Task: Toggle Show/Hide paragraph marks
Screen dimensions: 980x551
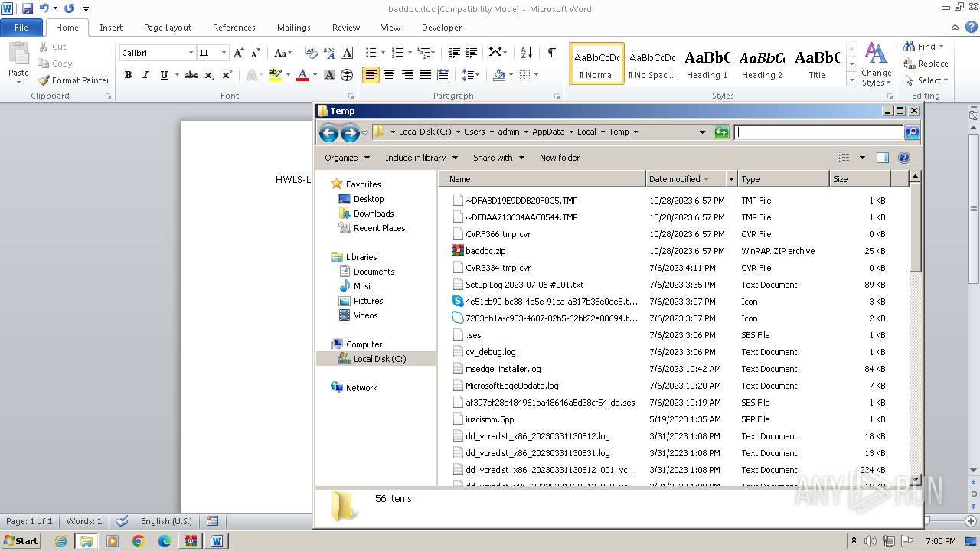Action: [551, 53]
